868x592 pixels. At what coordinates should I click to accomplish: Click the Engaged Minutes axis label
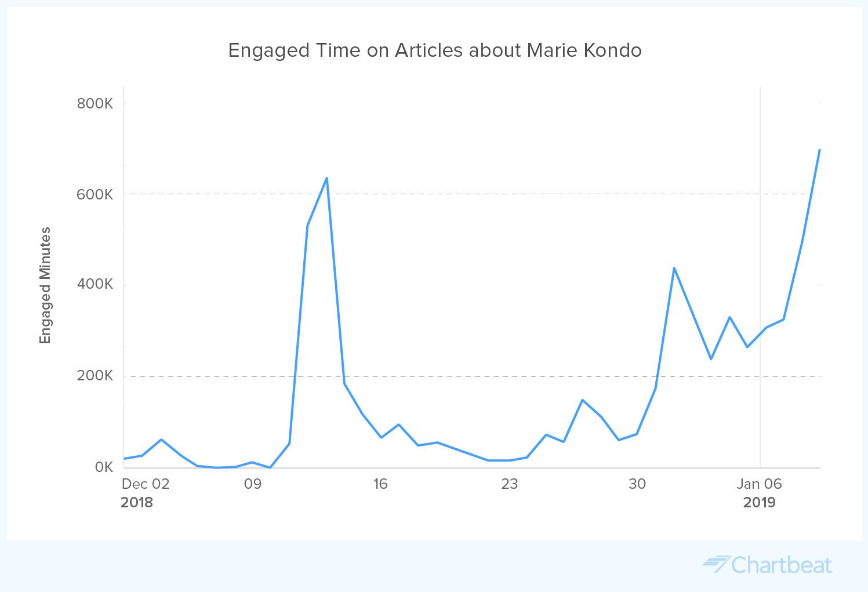point(45,285)
